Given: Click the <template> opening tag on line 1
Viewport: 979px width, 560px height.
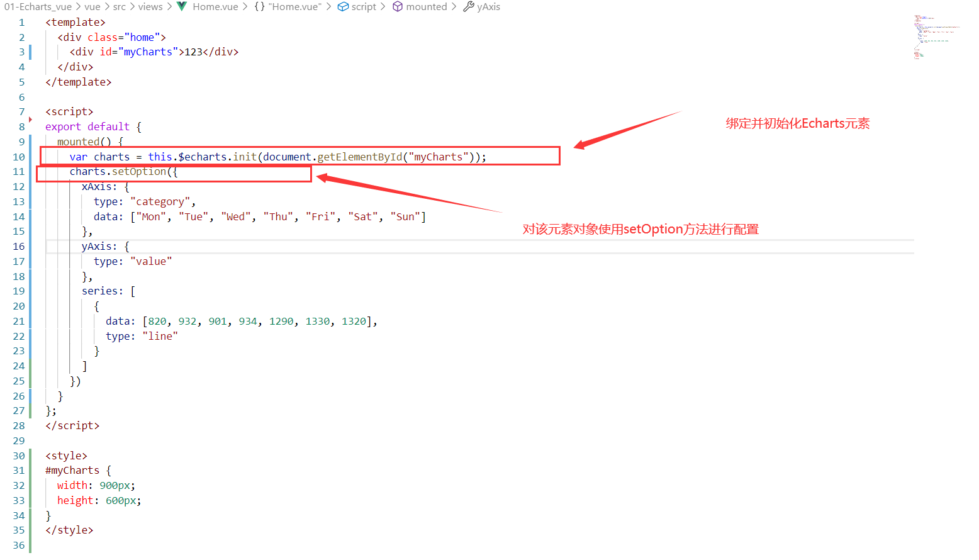Looking at the screenshot, I should pos(76,23).
